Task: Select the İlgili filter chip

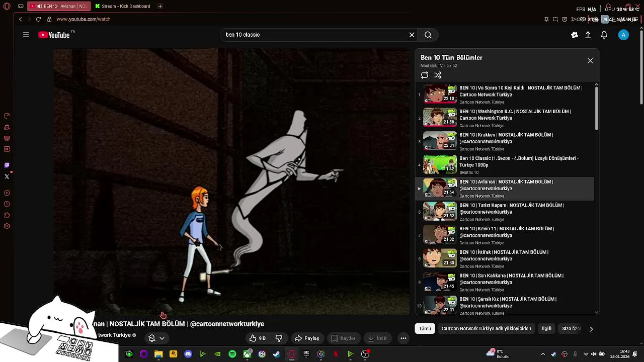Action: (x=547, y=329)
